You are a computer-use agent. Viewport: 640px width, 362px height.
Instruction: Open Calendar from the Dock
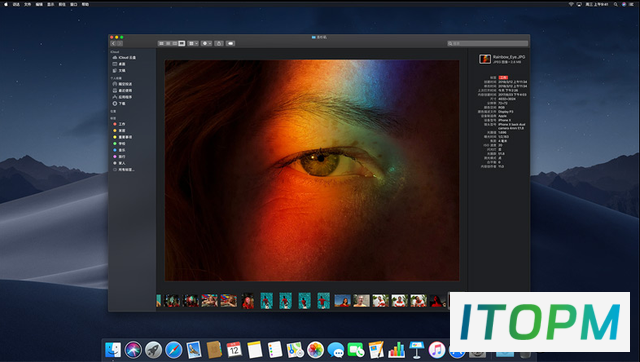tap(234, 350)
